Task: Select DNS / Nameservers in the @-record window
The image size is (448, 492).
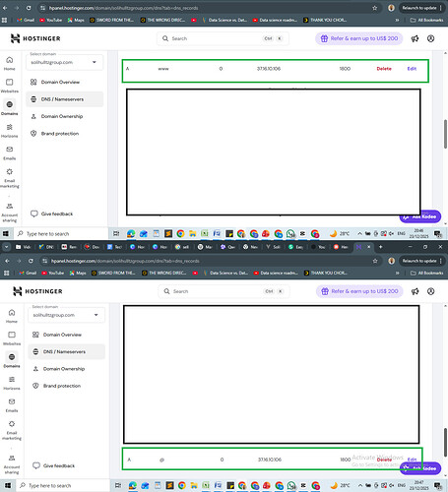Action: tap(66, 351)
